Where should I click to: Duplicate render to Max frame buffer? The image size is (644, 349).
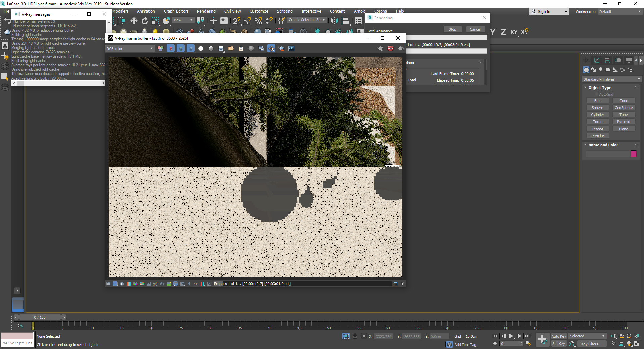pyautogui.click(x=261, y=49)
